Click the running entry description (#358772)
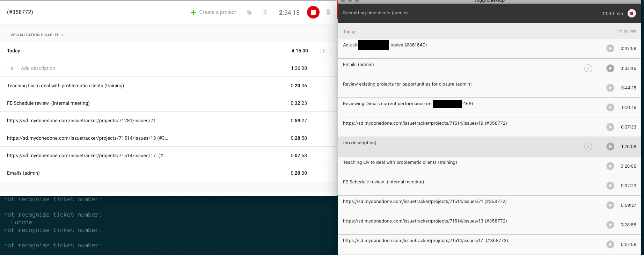This screenshot has width=644, height=255. pos(20,12)
